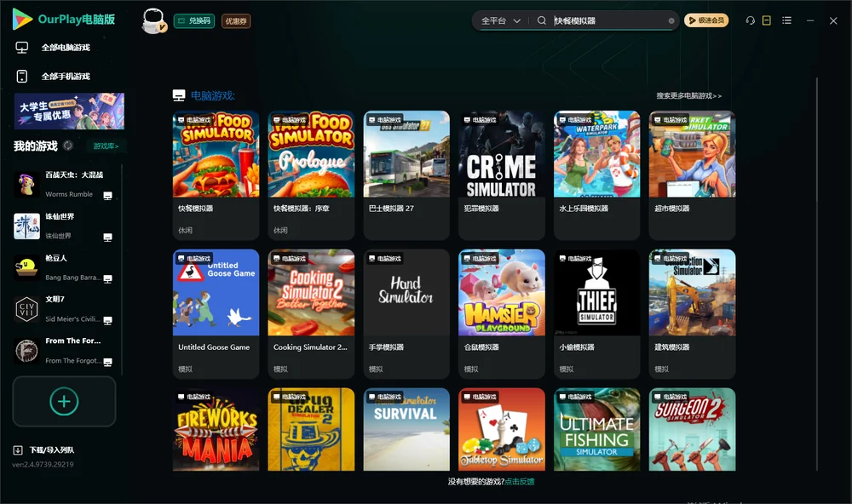Click 电脑游戏 section heading text
This screenshot has height=504, width=852.
pos(212,95)
